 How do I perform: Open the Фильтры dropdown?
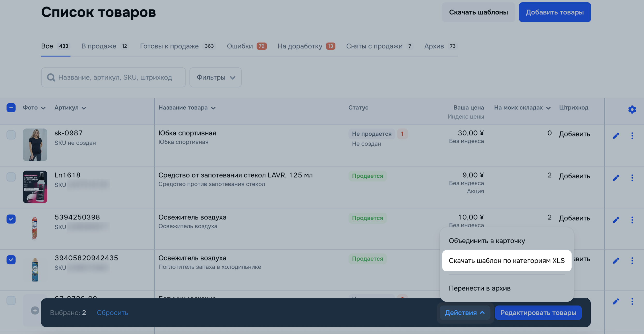(215, 77)
